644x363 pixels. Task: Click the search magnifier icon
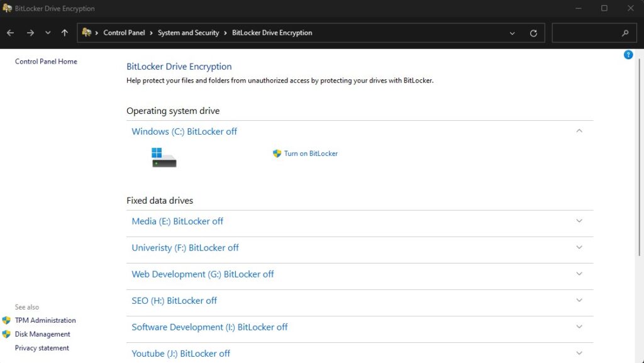625,33
